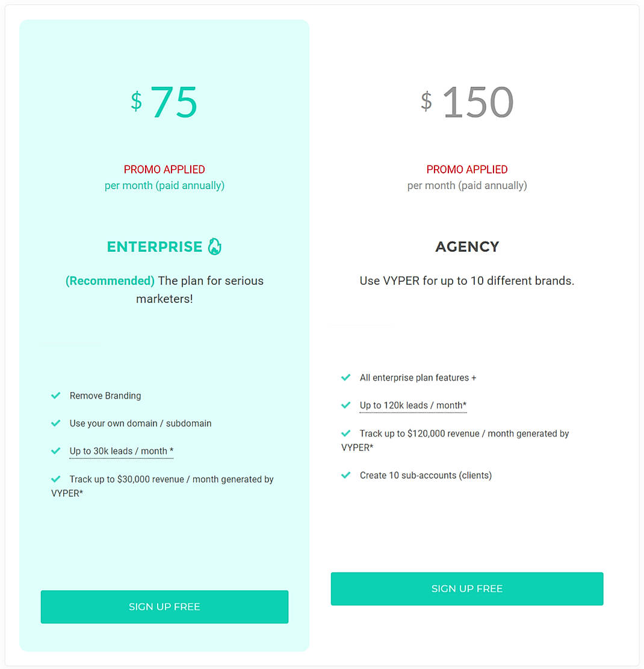Viewport: 644px width, 669px height.
Task: Click the checkmark beside Track up to $120,000 revenue
Action: pos(345,434)
